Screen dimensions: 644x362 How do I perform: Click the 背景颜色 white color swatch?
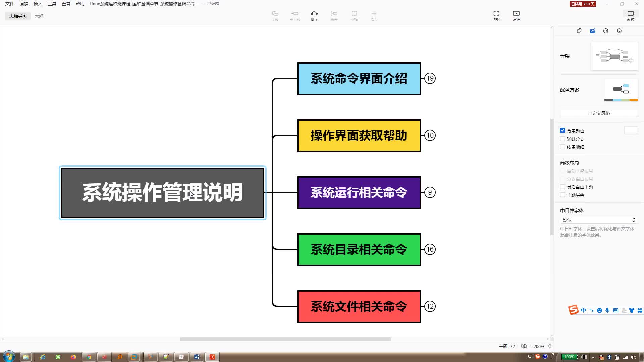coord(631,130)
